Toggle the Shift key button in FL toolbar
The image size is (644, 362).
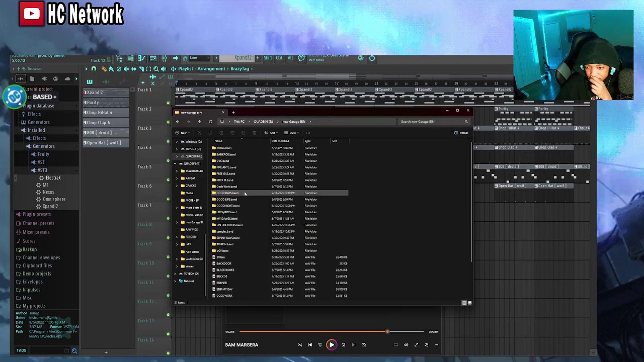[x=268, y=58]
